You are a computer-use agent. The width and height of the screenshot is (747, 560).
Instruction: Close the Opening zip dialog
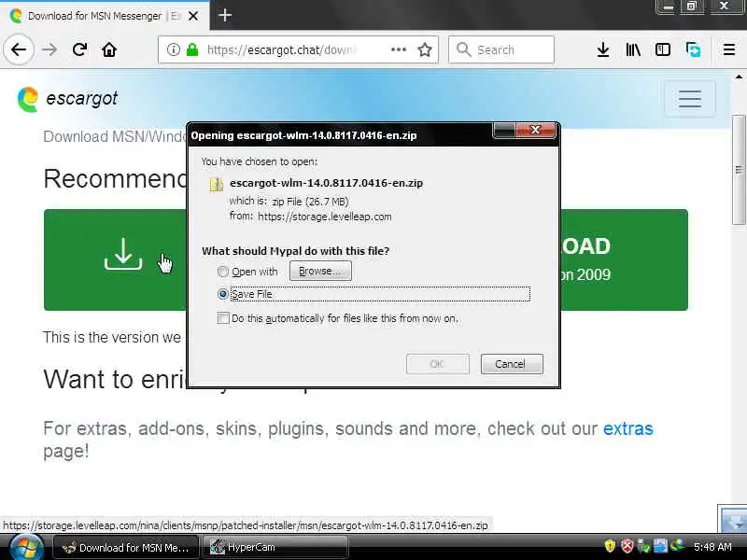[x=536, y=130]
